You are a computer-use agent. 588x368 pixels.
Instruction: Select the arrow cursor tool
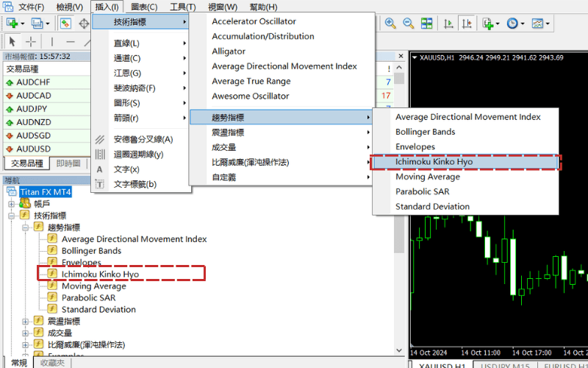tap(12, 41)
